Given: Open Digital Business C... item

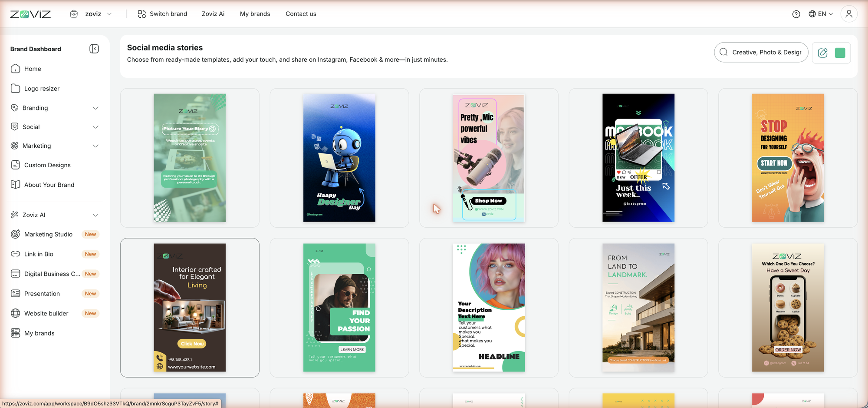Looking at the screenshot, I should tap(52, 274).
